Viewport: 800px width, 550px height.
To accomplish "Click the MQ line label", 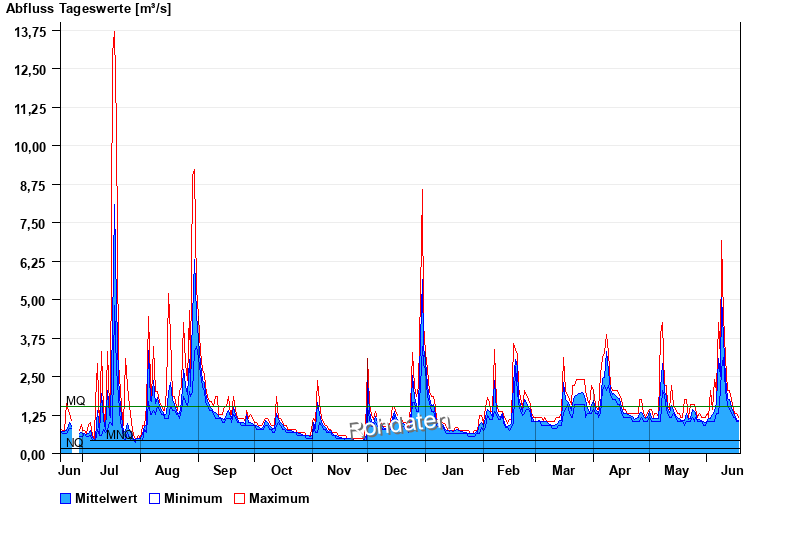I will click(x=76, y=401).
